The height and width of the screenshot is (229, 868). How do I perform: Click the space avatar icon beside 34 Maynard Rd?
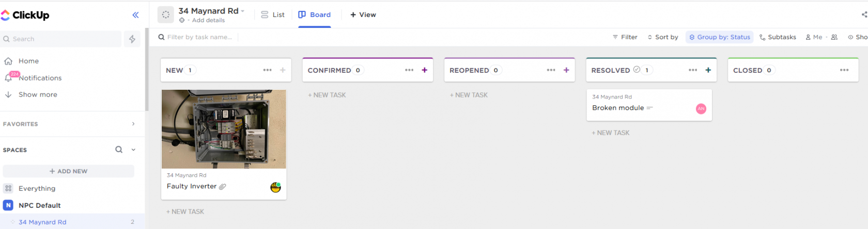pyautogui.click(x=166, y=15)
